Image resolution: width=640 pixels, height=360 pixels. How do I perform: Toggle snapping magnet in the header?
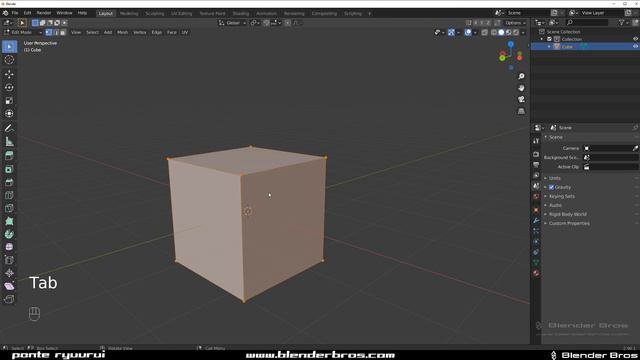click(267, 23)
